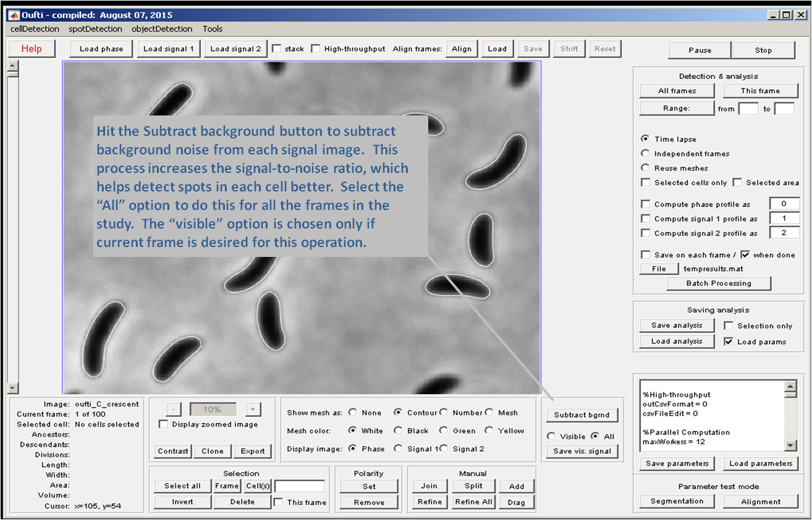Screen dimensions: 812x520
Task: Zoom out with the minus button
Action: click(x=174, y=409)
